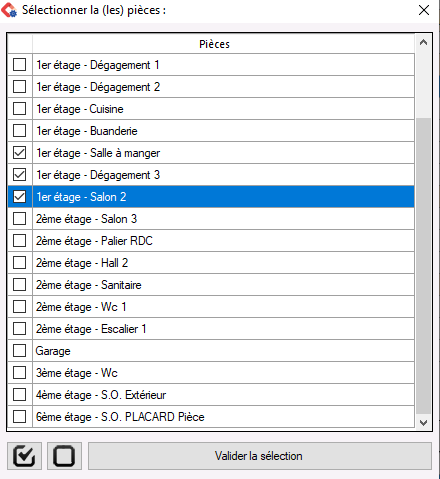Click the scrollbar down arrow

[x=423, y=423]
